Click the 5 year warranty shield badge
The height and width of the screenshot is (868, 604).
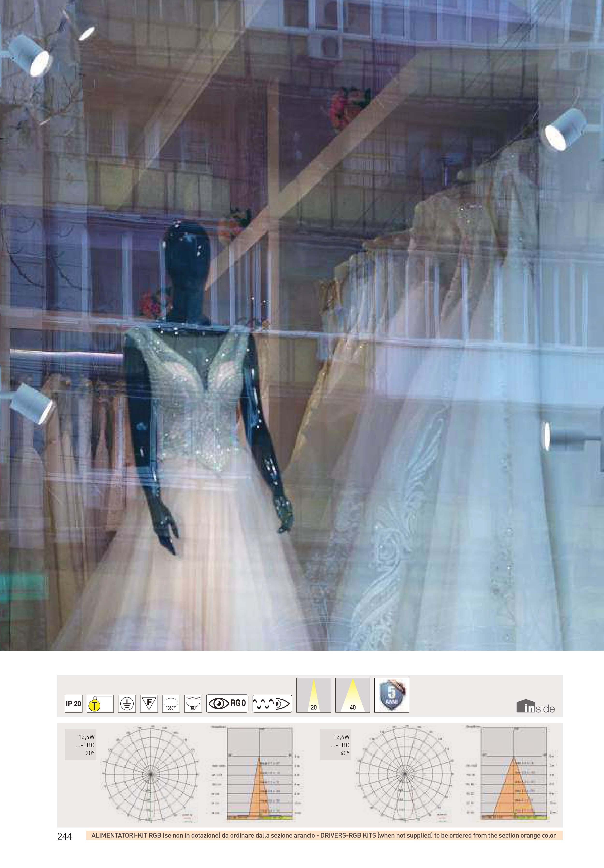[x=392, y=695]
